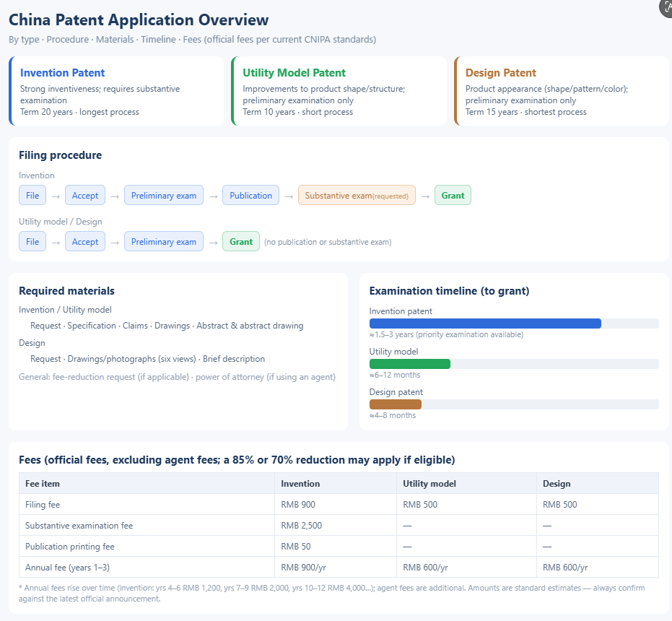Click the '≈1.5–3 years (priority examination available)' caption
This screenshot has width=672, height=621.
[446, 334]
